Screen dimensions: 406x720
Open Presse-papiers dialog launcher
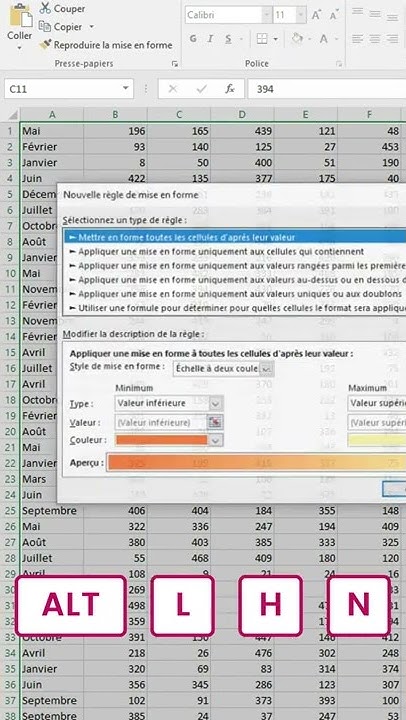pyautogui.click(x=175, y=64)
